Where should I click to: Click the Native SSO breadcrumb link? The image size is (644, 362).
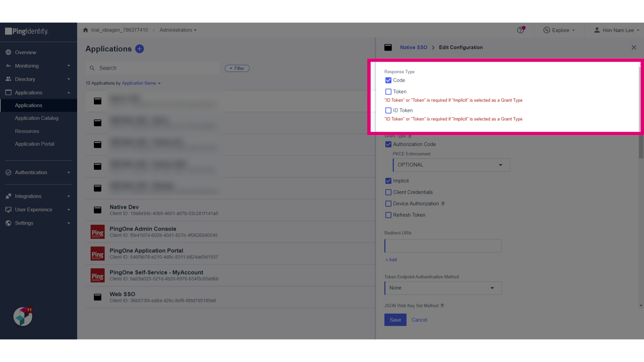tap(414, 48)
